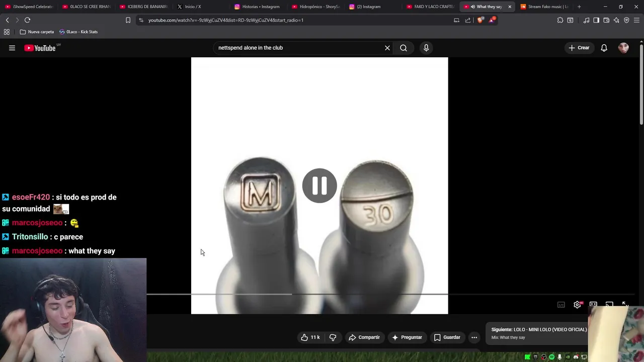Open player settings gear icon

click(578, 305)
